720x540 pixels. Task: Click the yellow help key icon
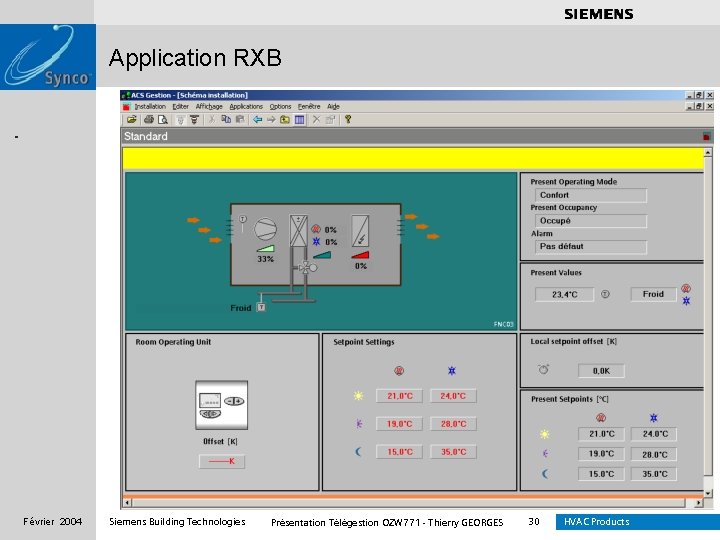click(x=348, y=120)
